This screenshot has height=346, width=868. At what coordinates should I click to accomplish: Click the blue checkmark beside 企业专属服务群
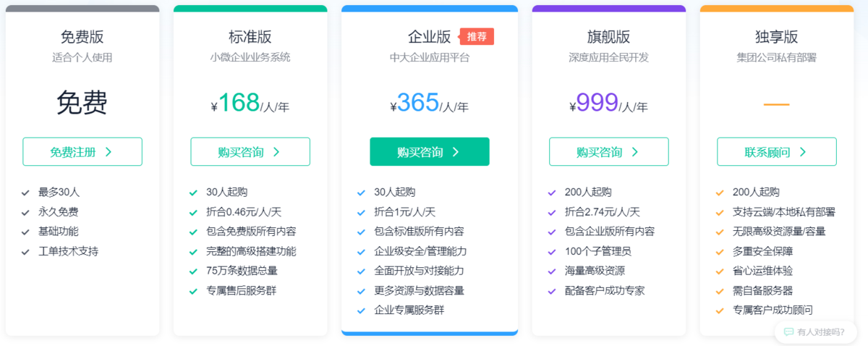(x=361, y=311)
